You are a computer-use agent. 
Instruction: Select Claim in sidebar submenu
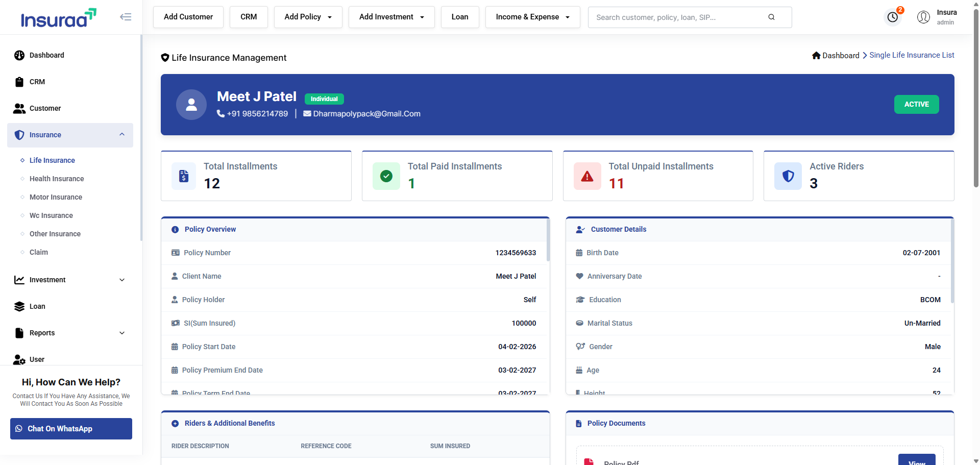click(39, 252)
